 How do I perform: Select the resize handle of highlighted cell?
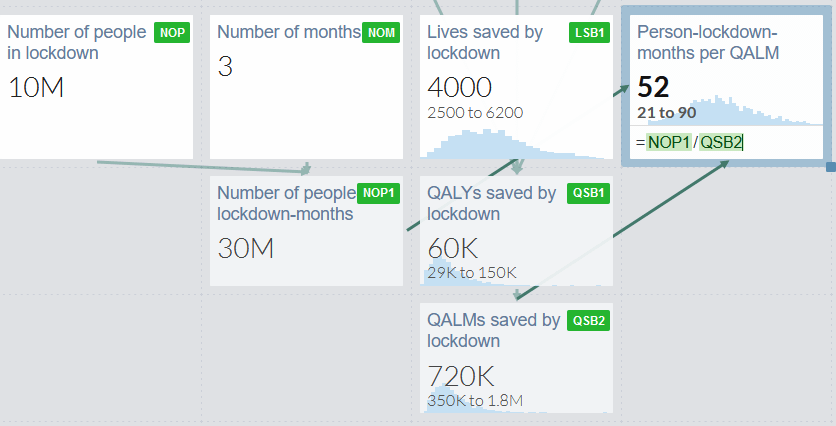pos(831,167)
